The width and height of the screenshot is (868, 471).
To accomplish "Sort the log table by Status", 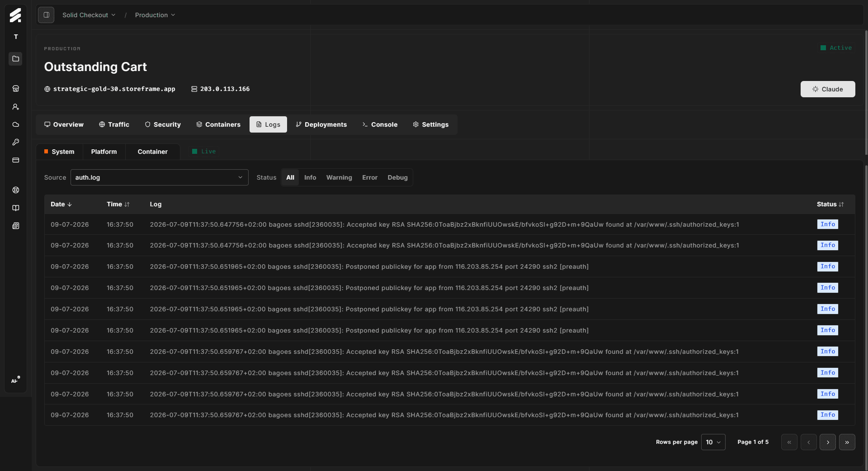I will [830, 205].
